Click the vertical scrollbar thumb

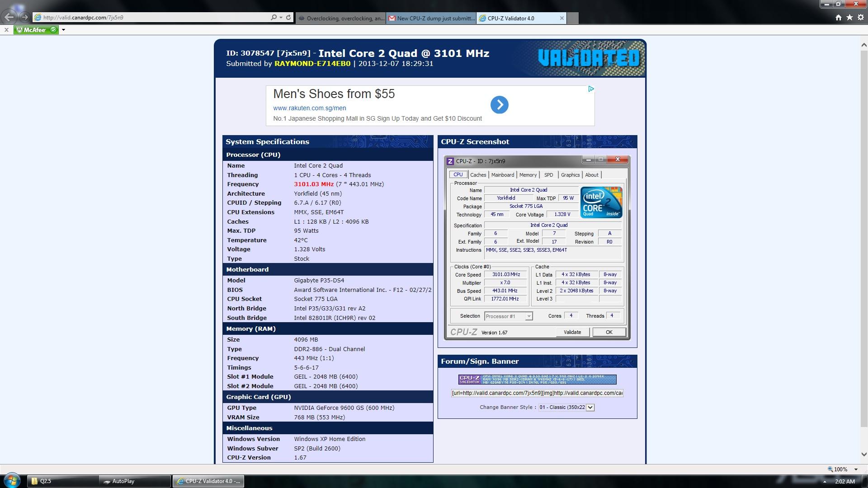863,238
